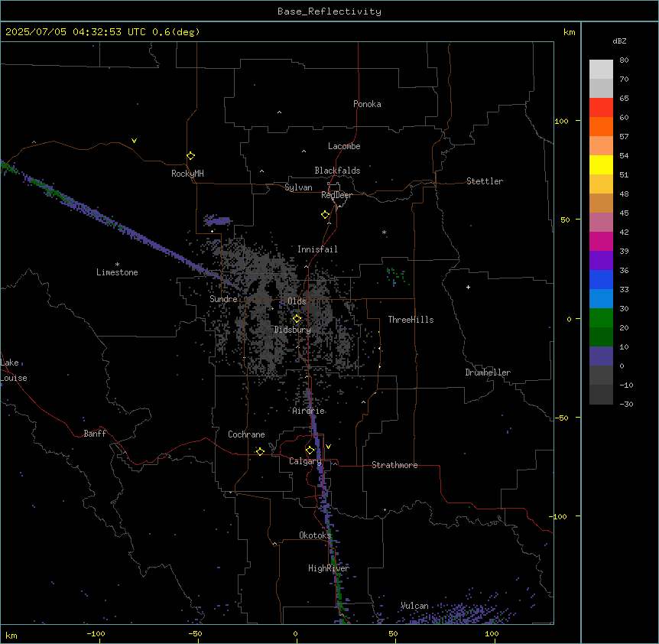Click the ThreeHills label
This screenshot has width=659, height=644.
411,320
